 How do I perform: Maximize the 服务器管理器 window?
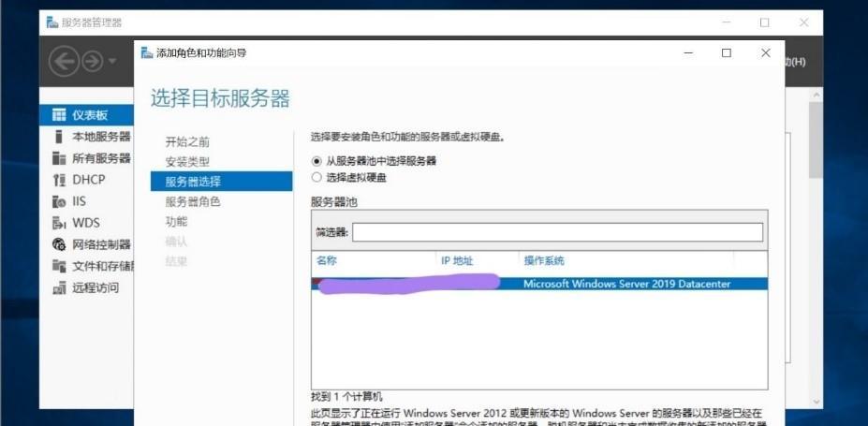(x=764, y=22)
